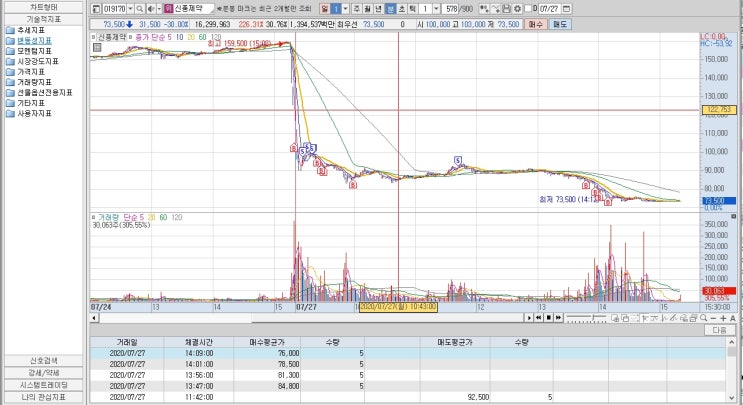
Task: Click the 기술적지표 panel tab
Action: click(44, 19)
